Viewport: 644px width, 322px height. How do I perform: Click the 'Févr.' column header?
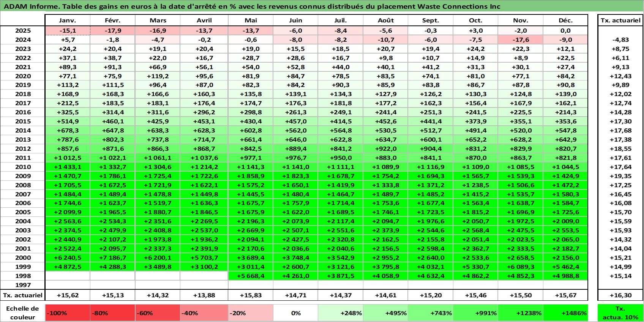tap(113, 21)
